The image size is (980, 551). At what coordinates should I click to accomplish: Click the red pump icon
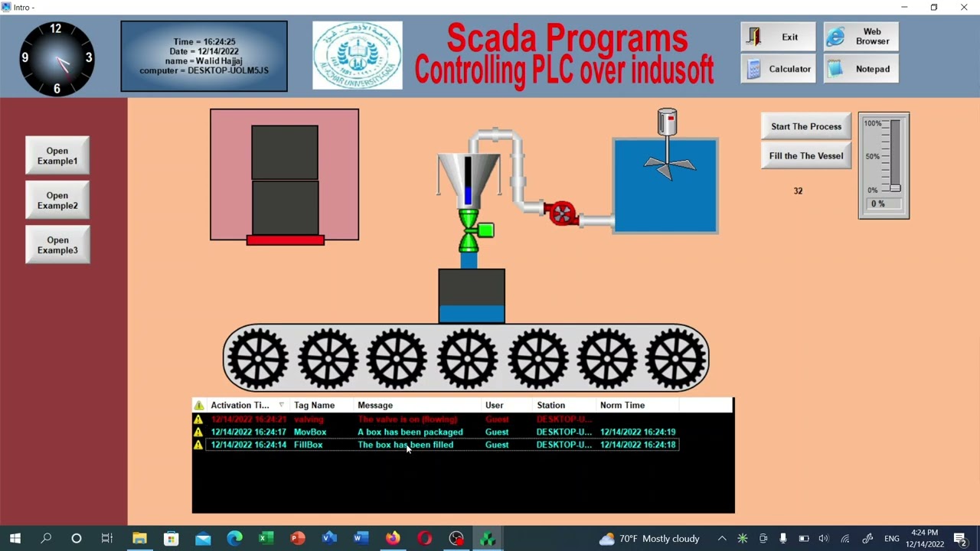point(562,214)
